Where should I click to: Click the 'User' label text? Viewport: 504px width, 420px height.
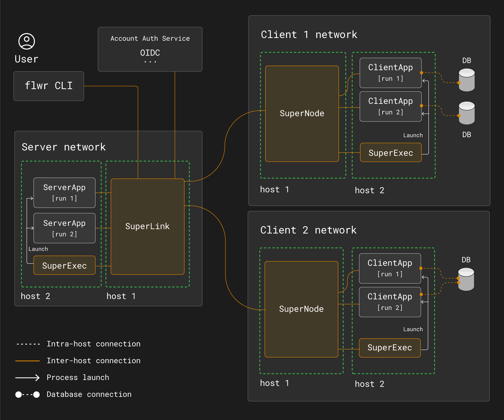click(26, 59)
